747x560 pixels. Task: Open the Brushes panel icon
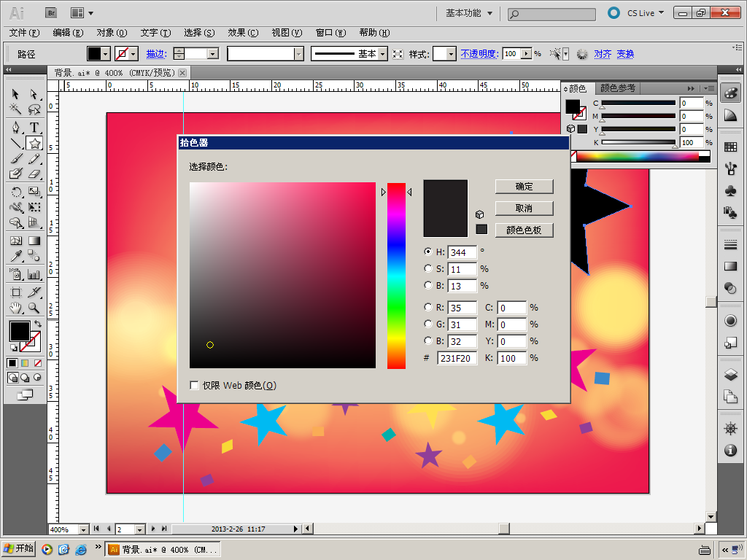[x=730, y=168]
